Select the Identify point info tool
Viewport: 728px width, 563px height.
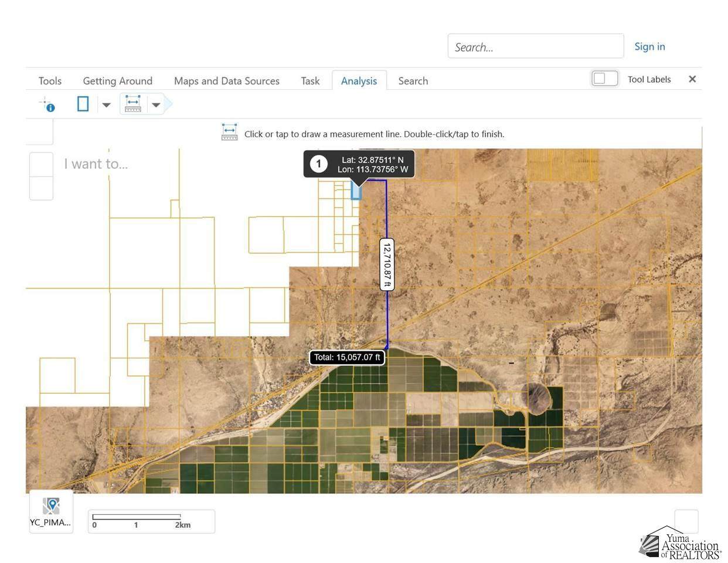(47, 105)
